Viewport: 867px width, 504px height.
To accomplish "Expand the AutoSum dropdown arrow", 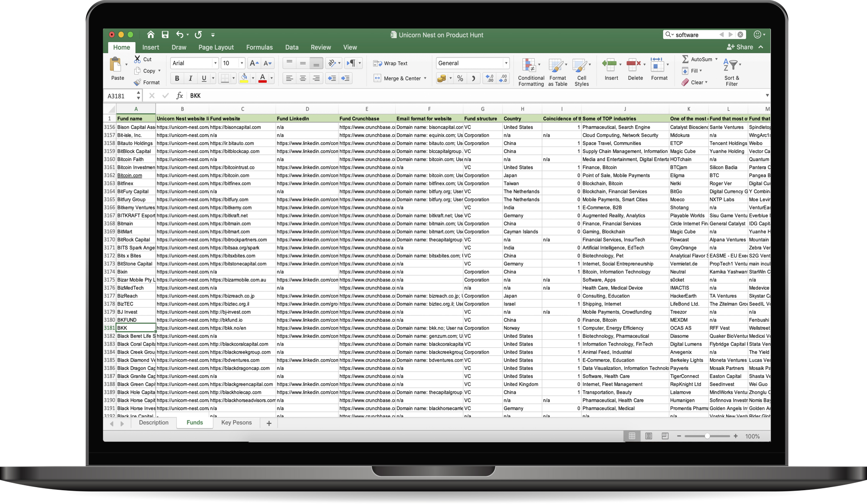I will (716, 59).
